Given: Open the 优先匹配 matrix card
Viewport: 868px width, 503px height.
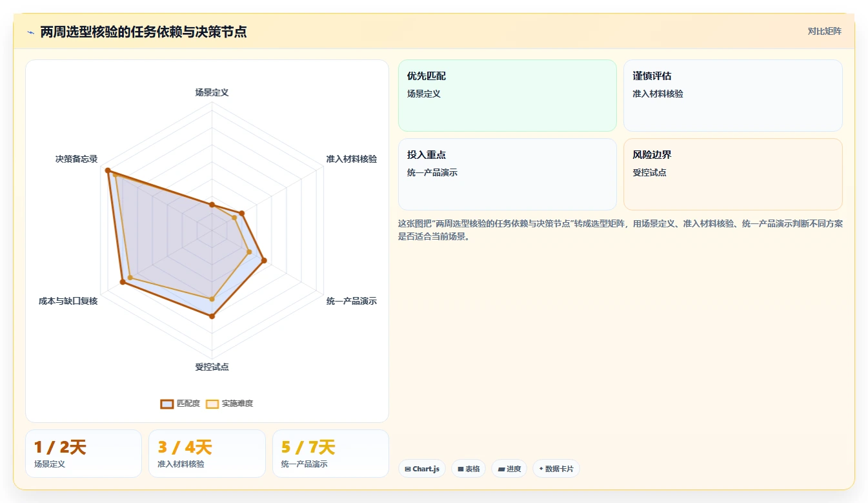Looking at the screenshot, I should [x=507, y=96].
